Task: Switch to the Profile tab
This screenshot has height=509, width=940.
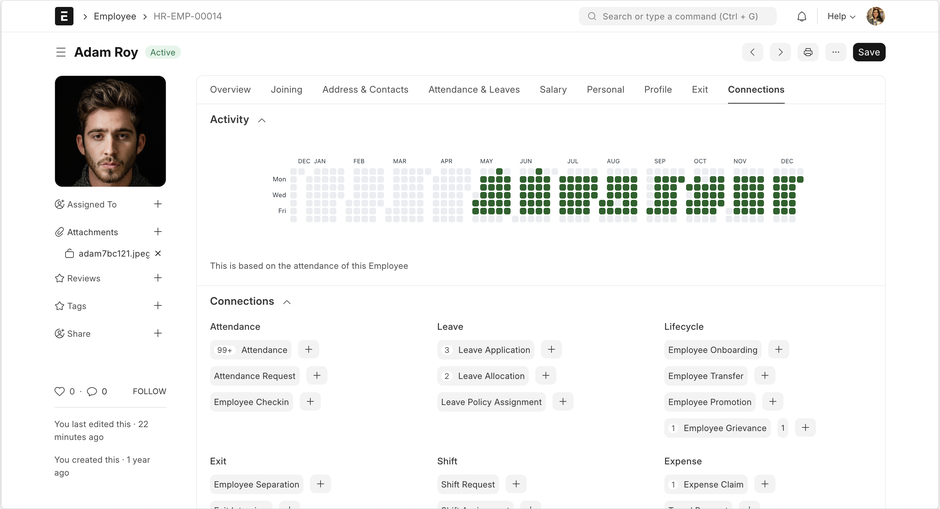Action: coord(658,89)
